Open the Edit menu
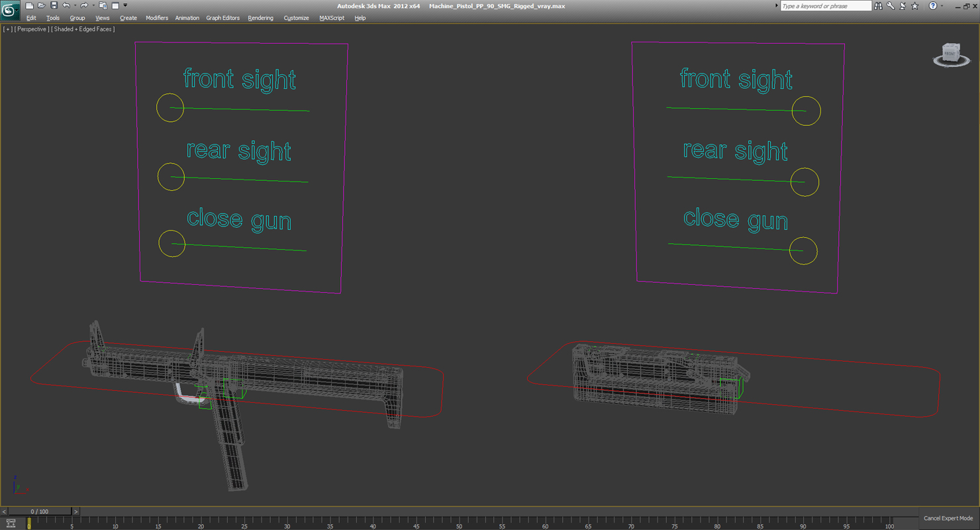The image size is (980, 530). point(31,18)
